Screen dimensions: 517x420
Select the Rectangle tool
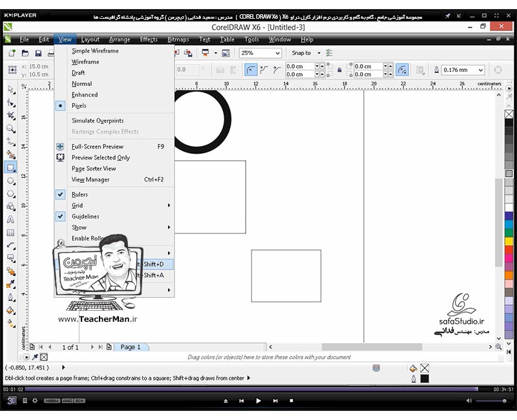click(11, 168)
